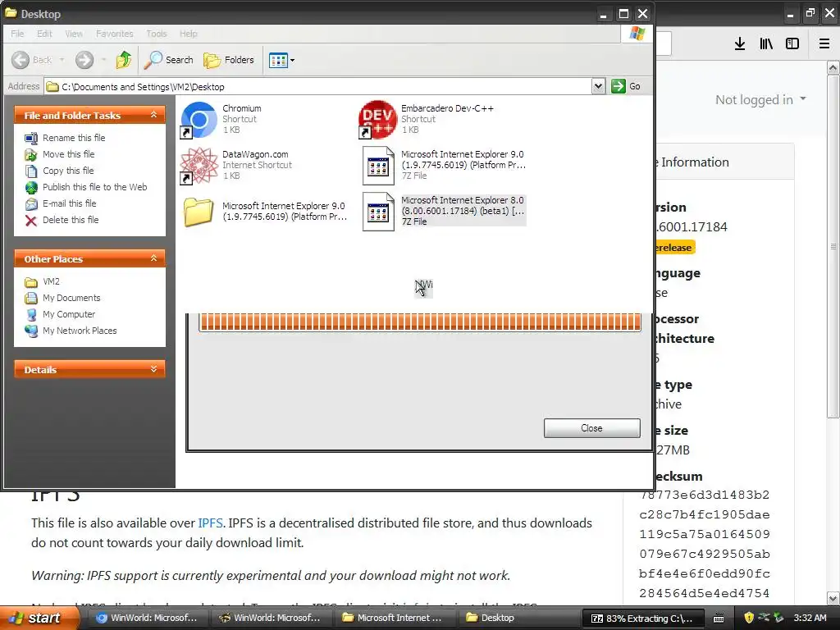Click the Forward arrow button in Explorer
The width and height of the screenshot is (840, 630).
coord(84,60)
